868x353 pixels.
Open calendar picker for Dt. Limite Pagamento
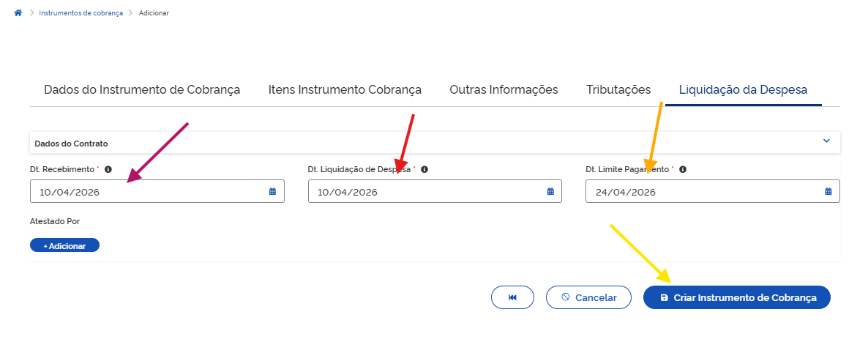pyautogui.click(x=828, y=192)
